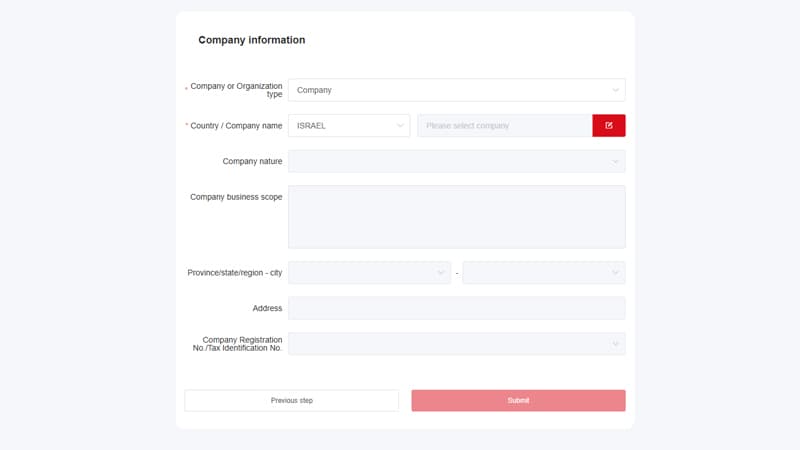Open the Company or Organization type dropdown
The image size is (800, 450).
click(450, 90)
